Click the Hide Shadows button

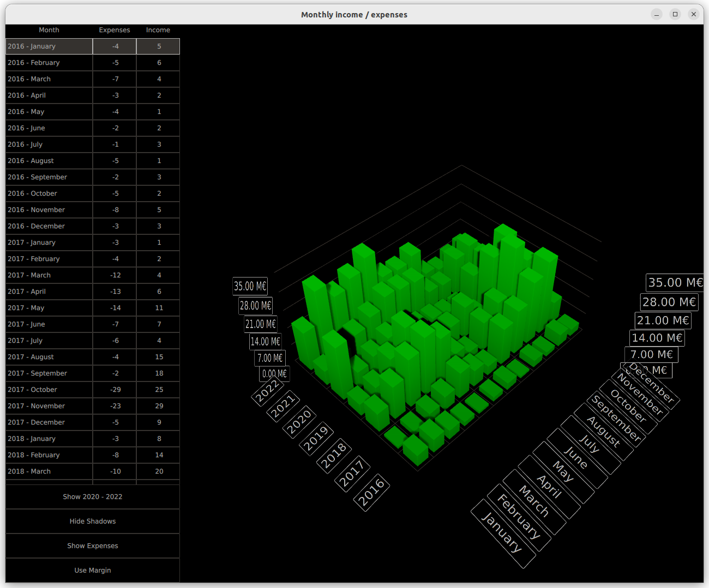pyautogui.click(x=93, y=521)
